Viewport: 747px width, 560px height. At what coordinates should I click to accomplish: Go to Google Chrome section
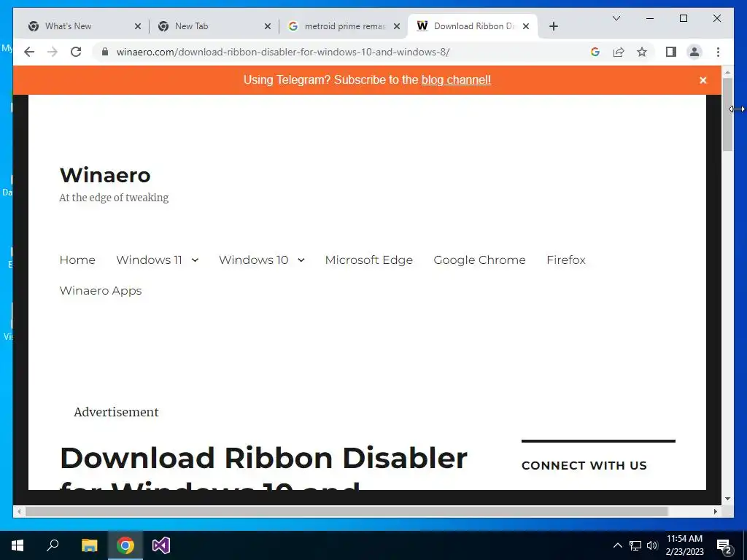click(479, 260)
